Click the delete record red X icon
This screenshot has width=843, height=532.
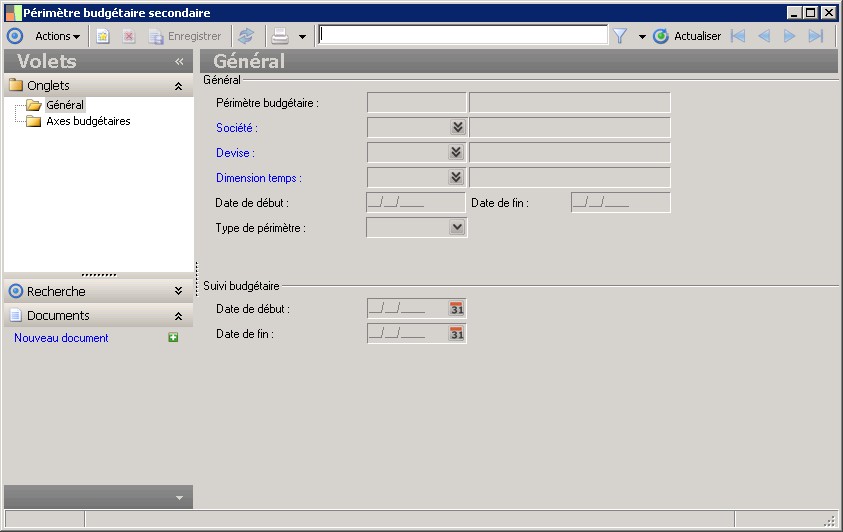point(128,37)
